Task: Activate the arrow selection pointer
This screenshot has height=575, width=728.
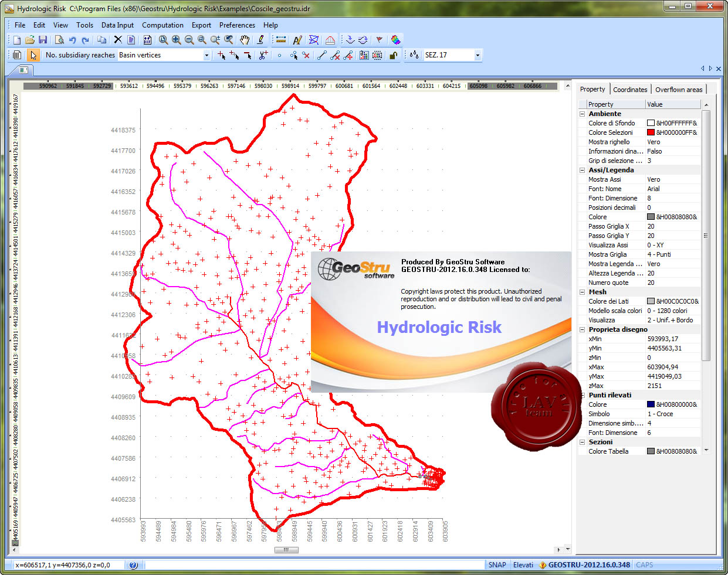Action: [x=33, y=55]
